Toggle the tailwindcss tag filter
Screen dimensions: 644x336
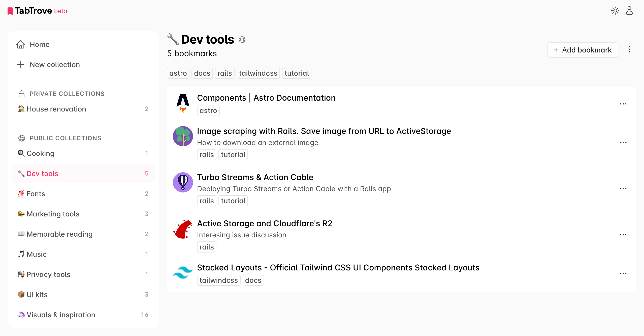coord(258,73)
